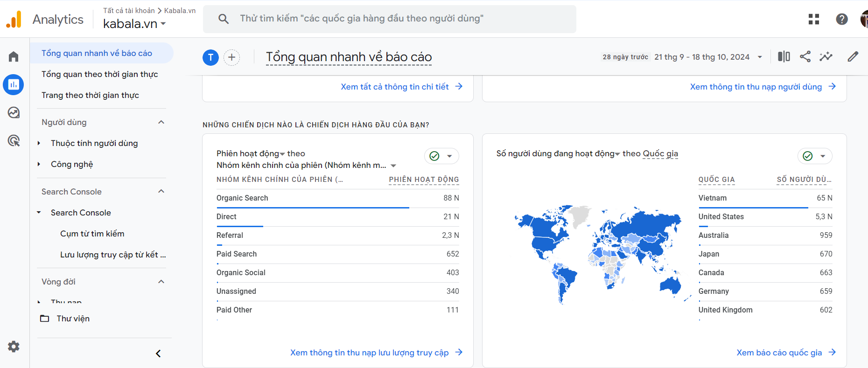Expand the Công nghệ tree item

point(39,164)
